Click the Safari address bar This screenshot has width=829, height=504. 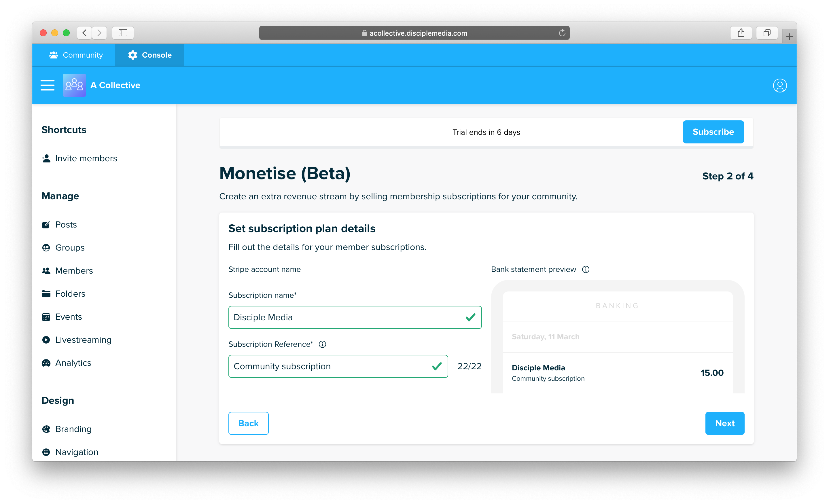point(414,33)
